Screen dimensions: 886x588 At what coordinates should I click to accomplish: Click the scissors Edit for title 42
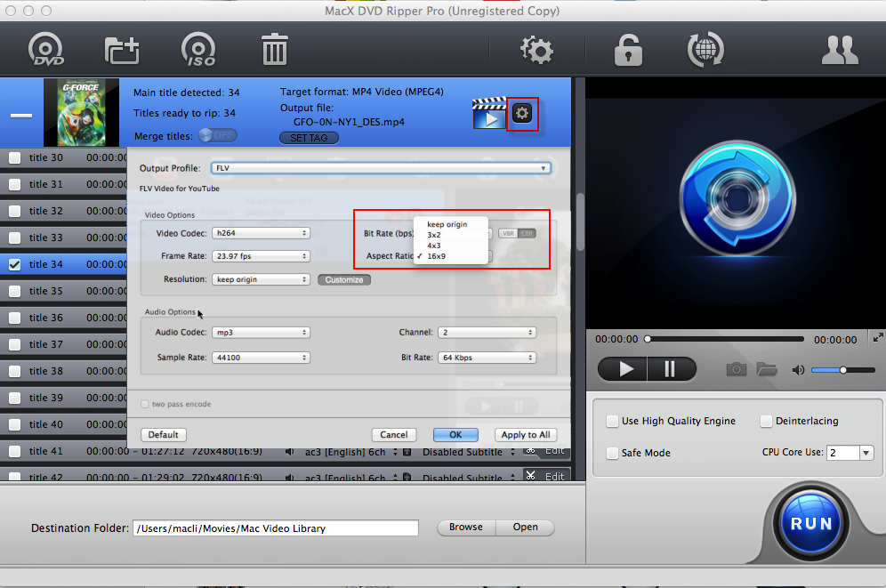pyautogui.click(x=547, y=476)
